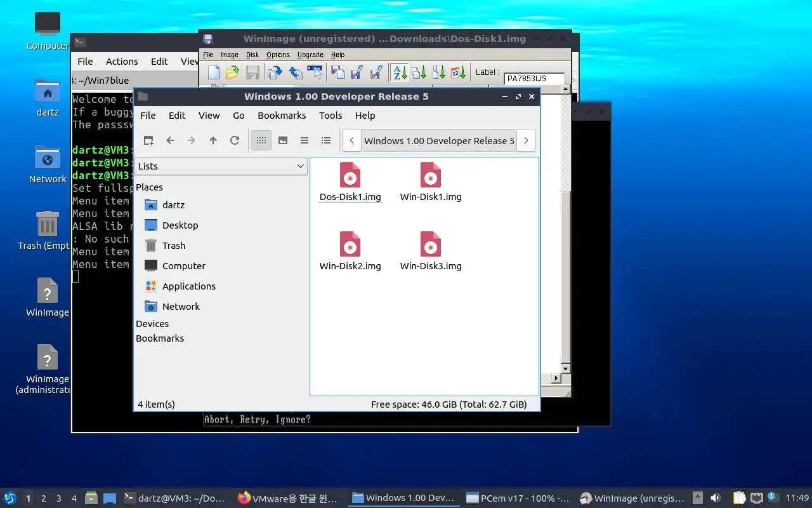Image resolution: width=812 pixels, height=508 pixels.
Task: Switch to icon view mode
Action: pos(261,140)
